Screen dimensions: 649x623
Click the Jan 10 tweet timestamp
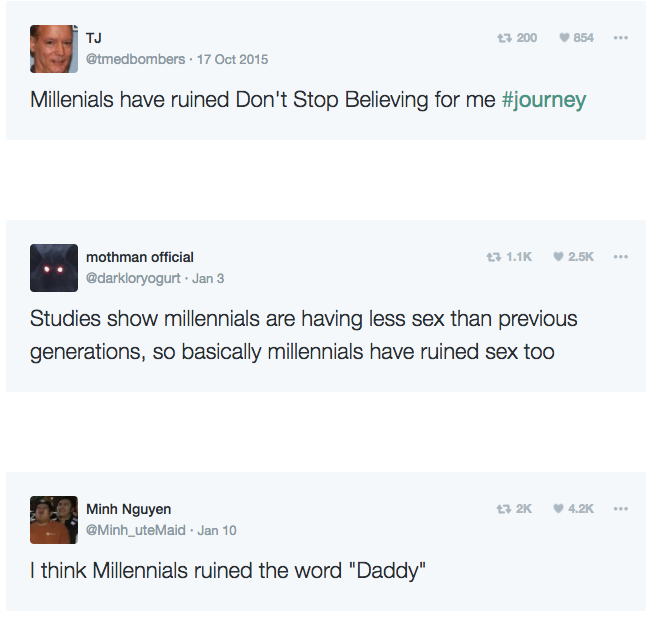coord(217,530)
